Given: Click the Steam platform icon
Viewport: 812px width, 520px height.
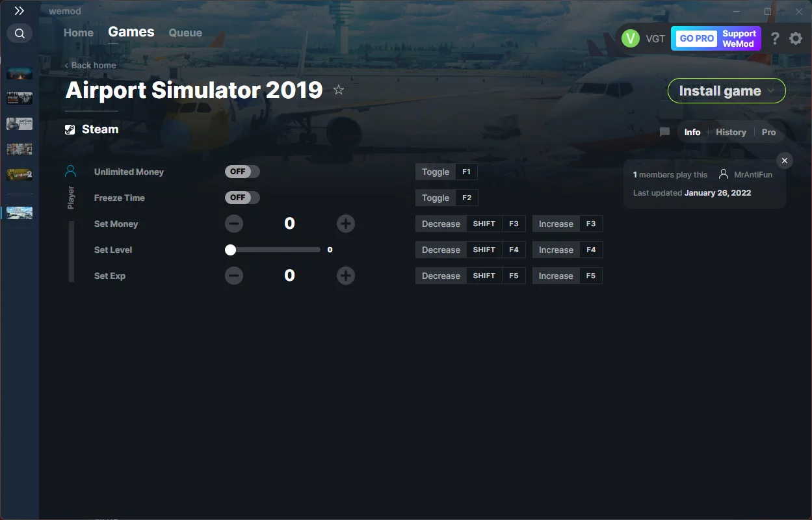Looking at the screenshot, I should coord(70,129).
